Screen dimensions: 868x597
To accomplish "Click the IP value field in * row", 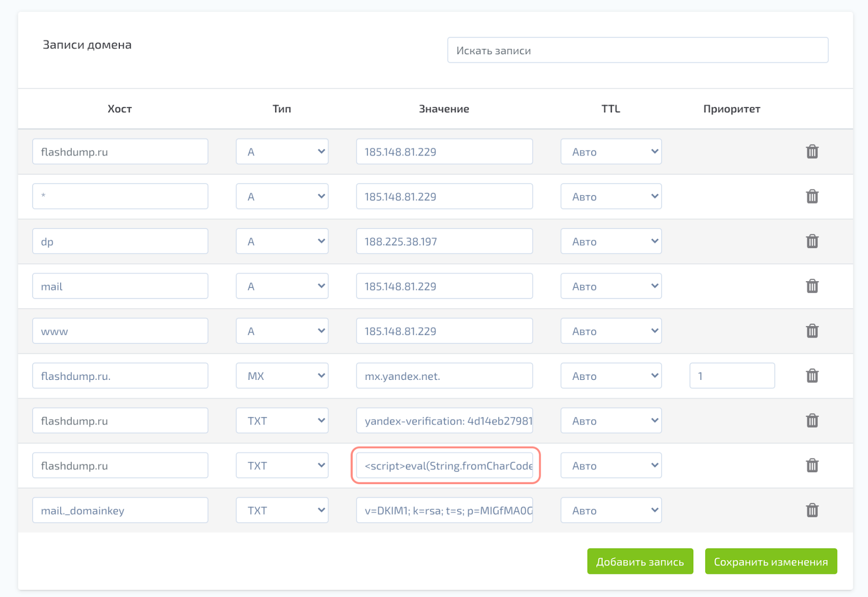I will point(444,196).
